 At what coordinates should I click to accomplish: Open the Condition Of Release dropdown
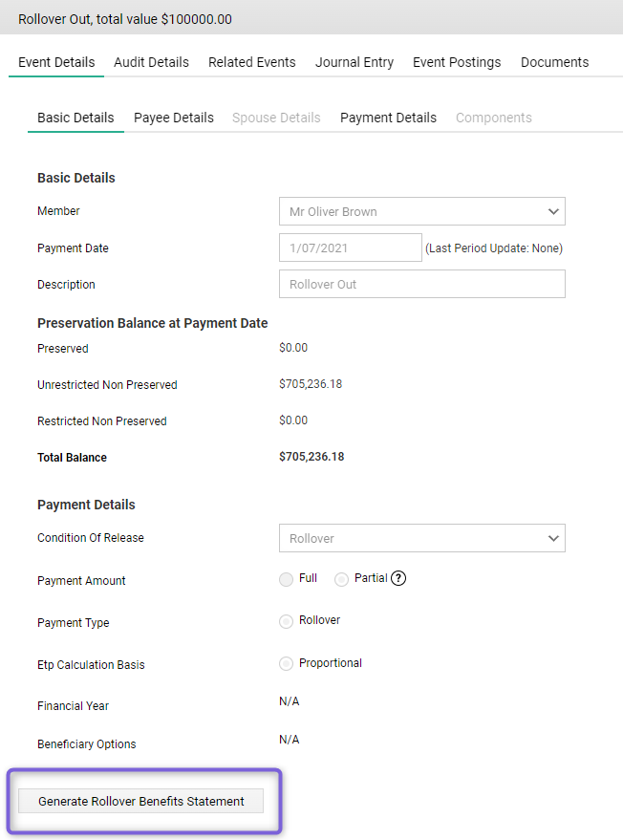coord(421,538)
